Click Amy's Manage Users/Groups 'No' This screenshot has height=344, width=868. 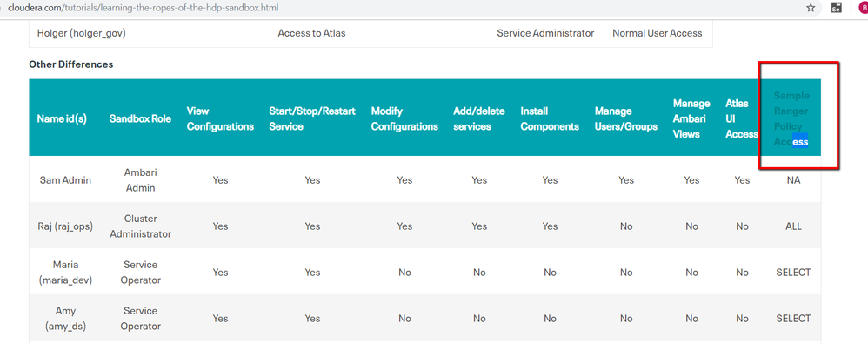pyautogui.click(x=626, y=318)
